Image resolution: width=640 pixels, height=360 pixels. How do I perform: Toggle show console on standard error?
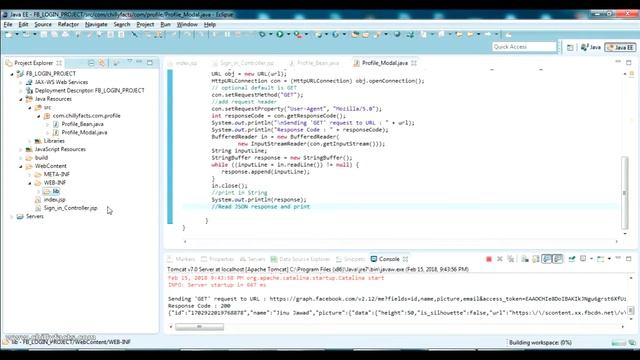(558, 259)
